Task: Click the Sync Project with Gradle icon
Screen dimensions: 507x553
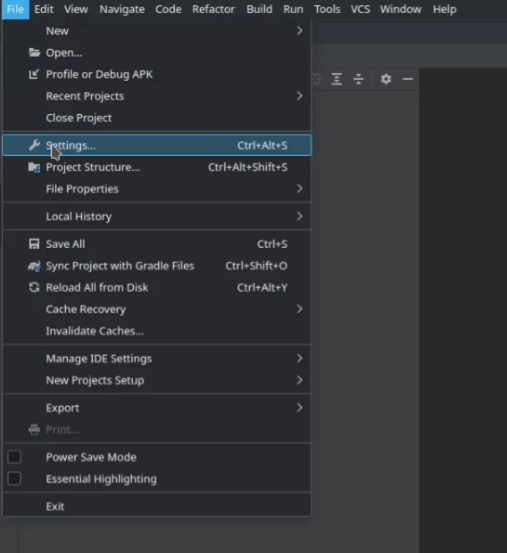Action: point(34,266)
